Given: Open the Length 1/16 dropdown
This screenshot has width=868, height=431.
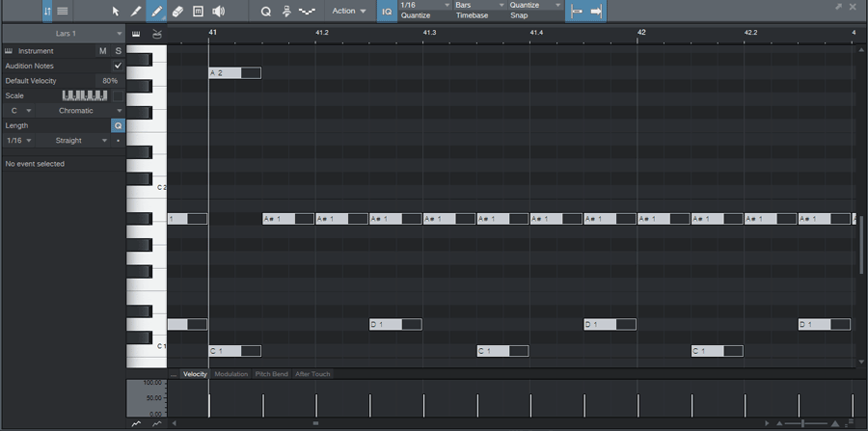Looking at the screenshot, I should tap(19, 141).
